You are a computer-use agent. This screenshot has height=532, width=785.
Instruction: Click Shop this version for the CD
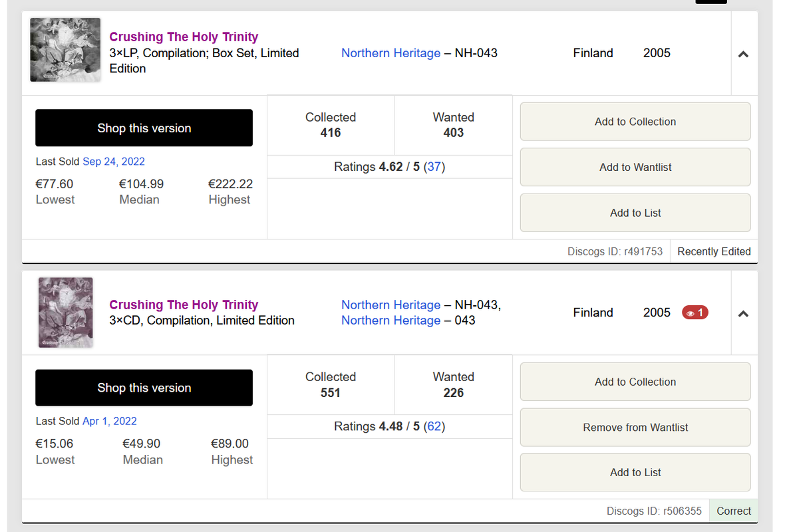pyautogui.click(x=144, y=388)
